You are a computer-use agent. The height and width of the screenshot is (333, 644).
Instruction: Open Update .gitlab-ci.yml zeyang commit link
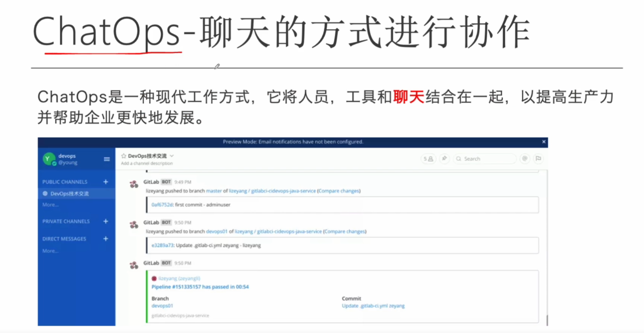click(x=373, y=306)
